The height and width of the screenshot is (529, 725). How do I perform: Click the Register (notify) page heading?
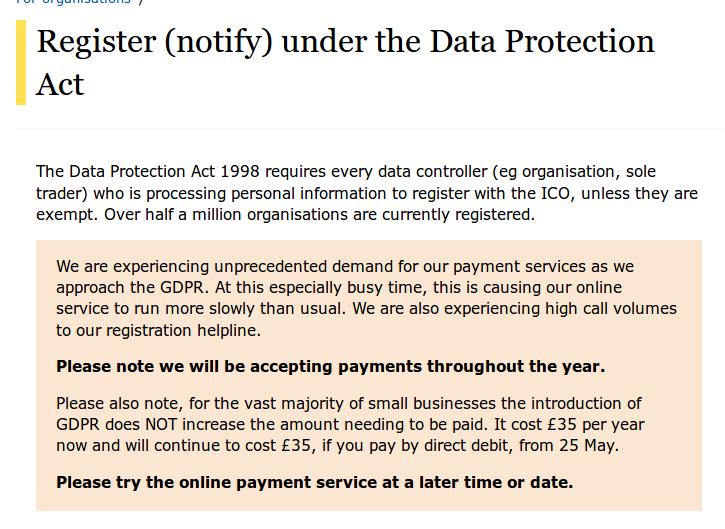345,62
